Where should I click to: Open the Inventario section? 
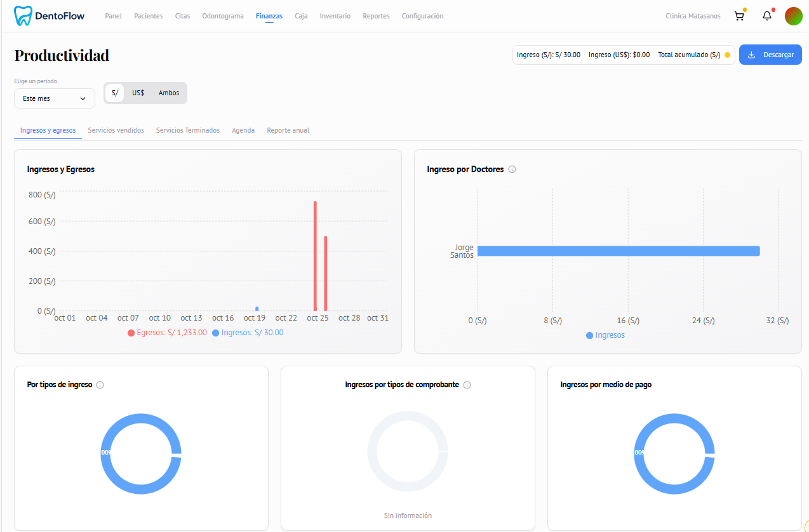coord(335,16)
